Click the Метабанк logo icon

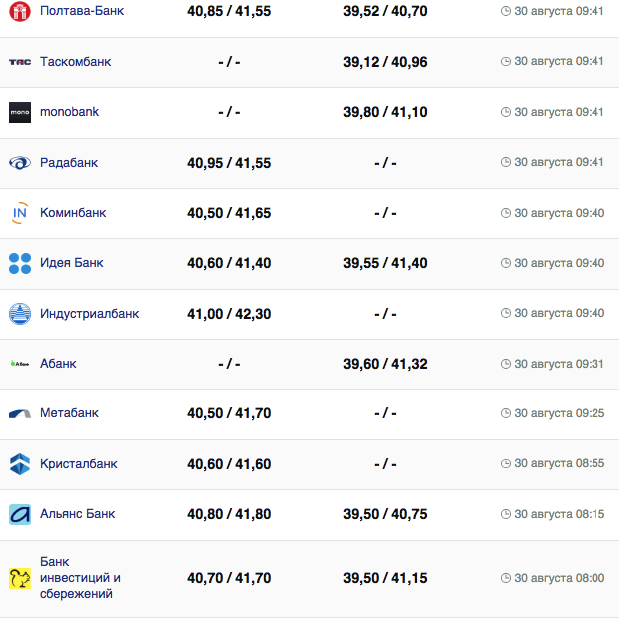20,413
